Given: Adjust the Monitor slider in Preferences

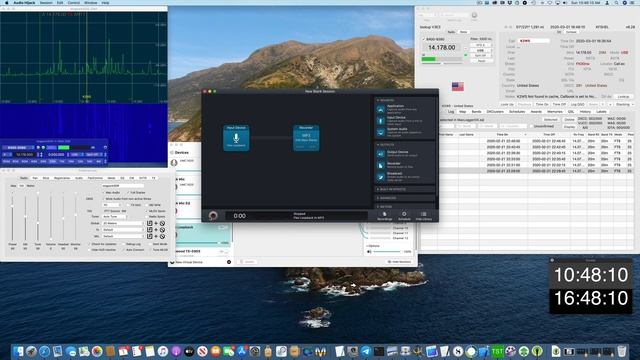Looking at the screenshot, I should 76,216.
